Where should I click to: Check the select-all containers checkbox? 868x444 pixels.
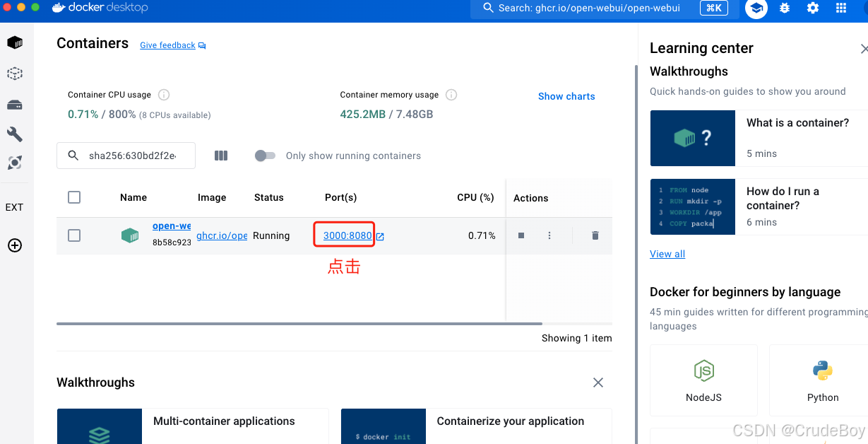[x=74, y=197]
